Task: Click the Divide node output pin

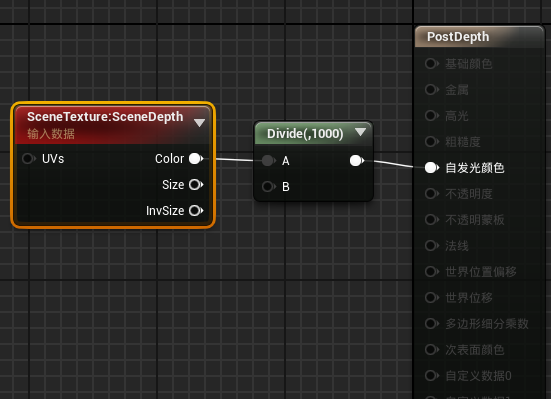Action: 357,161
